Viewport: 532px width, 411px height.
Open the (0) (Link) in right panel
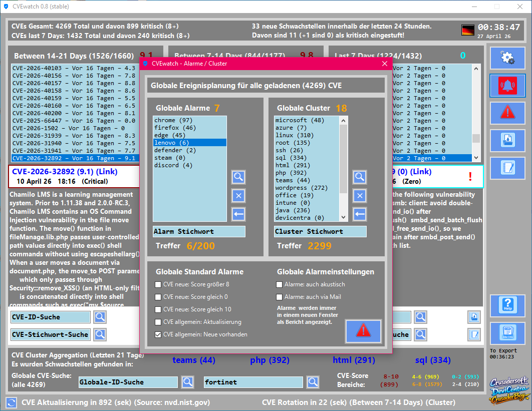412,172
